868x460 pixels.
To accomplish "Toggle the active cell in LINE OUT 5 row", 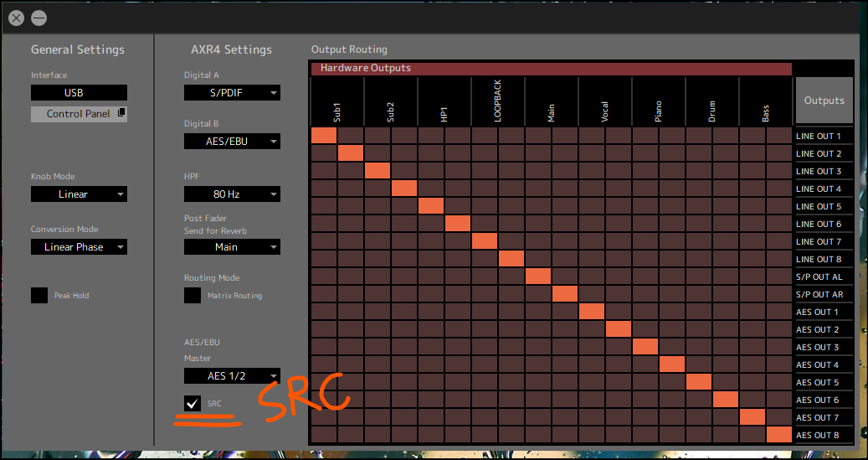I will [x=431, y=206].
